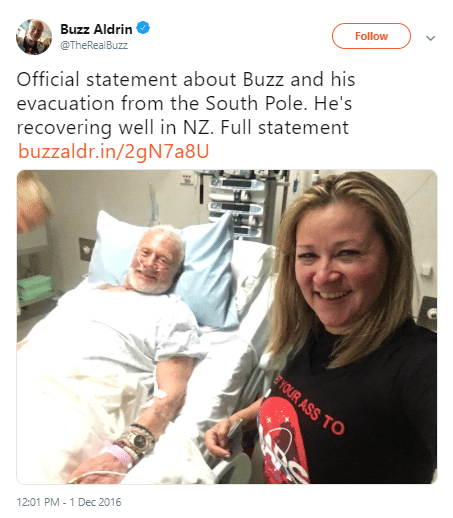453x518 pixels.
Task: Expand the tweet options chevron
Action: tap(430, 38)
